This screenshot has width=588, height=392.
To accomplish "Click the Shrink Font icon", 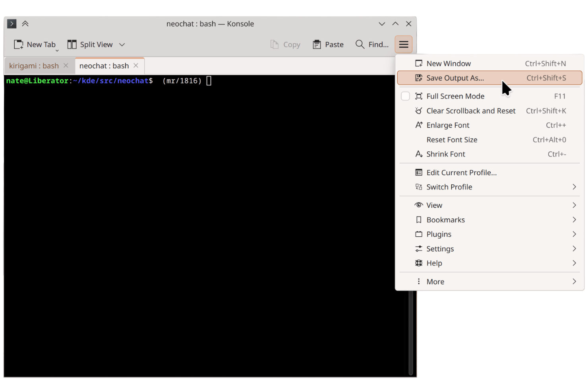I will click(x=419, y=154).
